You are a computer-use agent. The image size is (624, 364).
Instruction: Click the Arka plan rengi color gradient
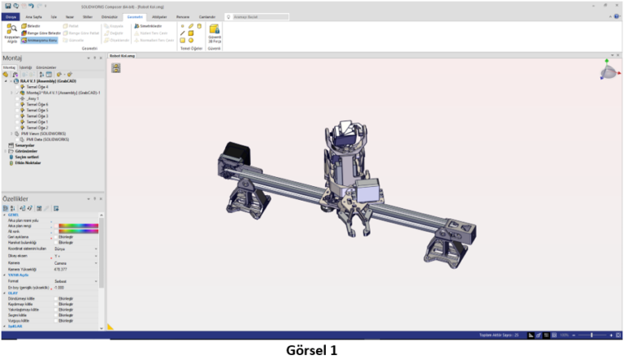(x=76, y=226)
